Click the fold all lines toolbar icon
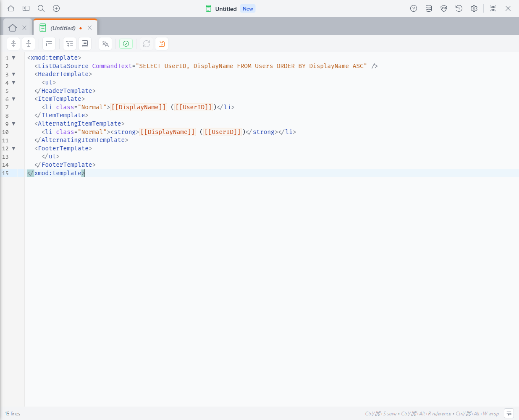The height and width of the screenshot is (420, 519). (13, 44)
